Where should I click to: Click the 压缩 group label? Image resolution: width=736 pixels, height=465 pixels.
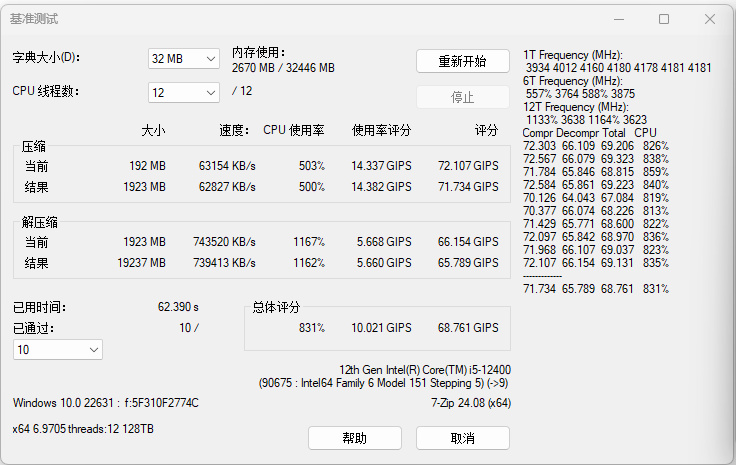pyautogui.click(x=34, y=147)
